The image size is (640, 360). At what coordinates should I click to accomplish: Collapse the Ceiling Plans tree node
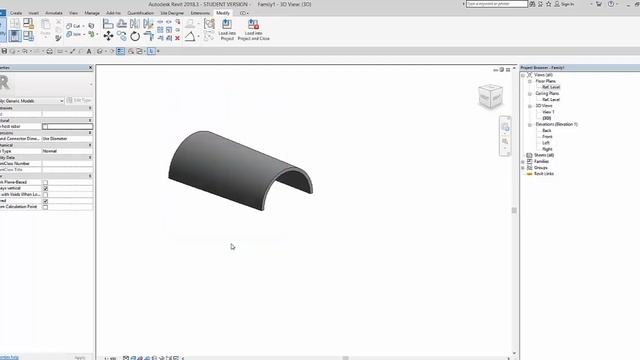pyautogui.click(x=530, y=94)
